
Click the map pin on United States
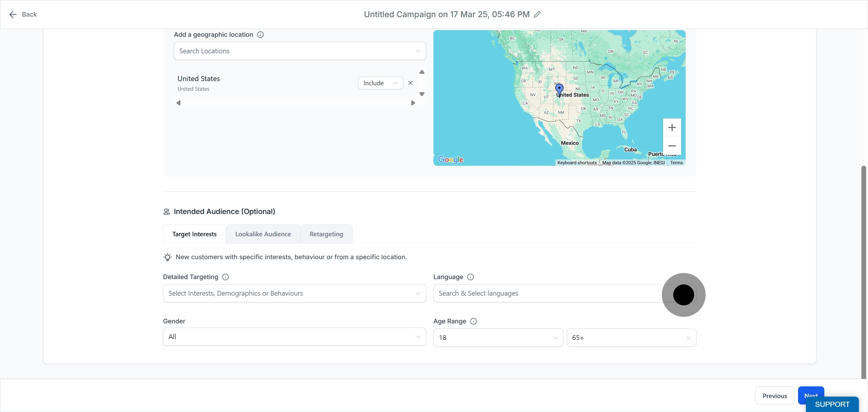tap(559, 90)
